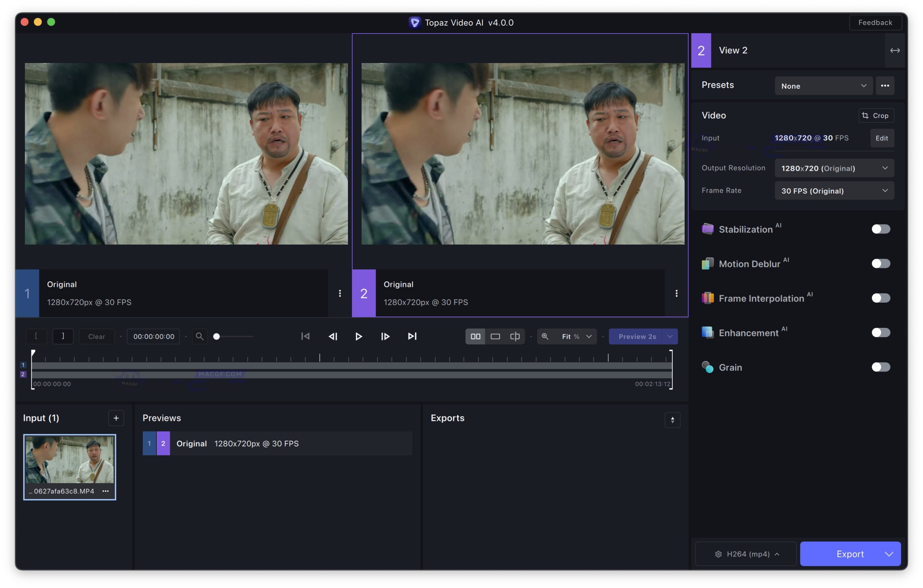Image resolution: width=923 pixels, height=588 pixels.
Task: Set trim in point with bracket icon
Action: pyautogui.click(x=36, y=336)
